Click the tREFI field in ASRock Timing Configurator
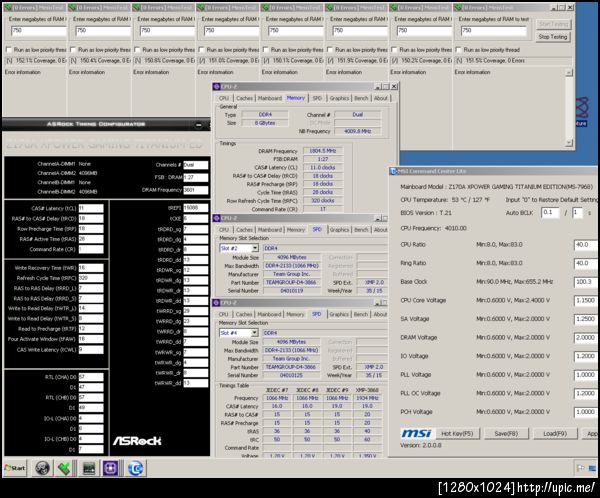This screenshot has width=600, height=498. tap(196, 208)
